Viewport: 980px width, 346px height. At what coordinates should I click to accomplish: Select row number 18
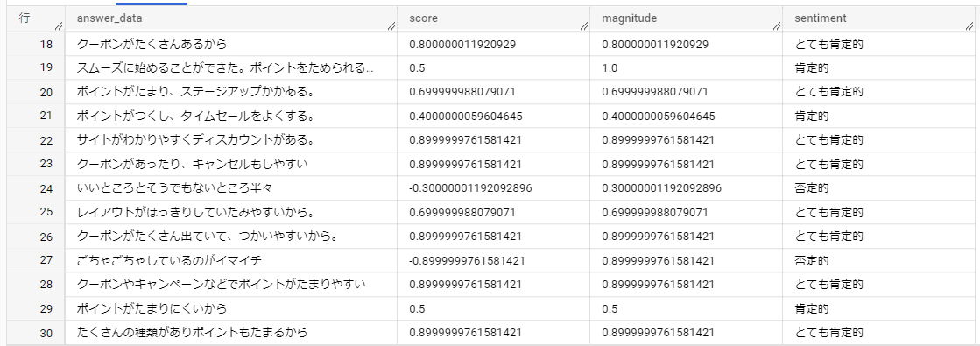[46, 44]
